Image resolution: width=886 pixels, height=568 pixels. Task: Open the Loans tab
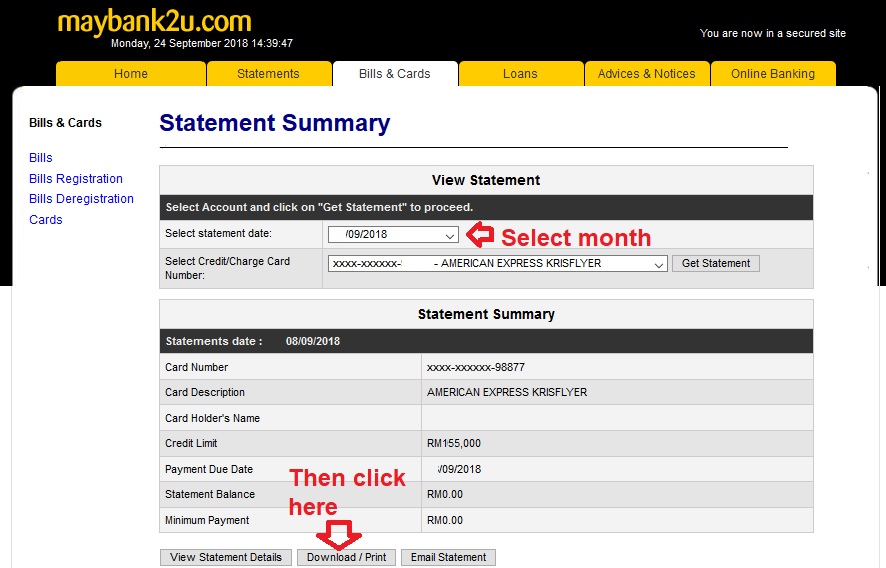point(520,74)
